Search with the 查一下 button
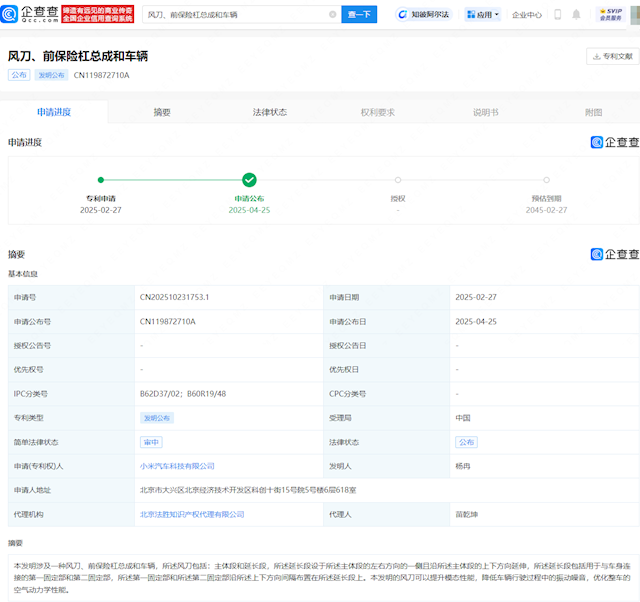This screenshot has width=640, height=602. click(359, 14)
